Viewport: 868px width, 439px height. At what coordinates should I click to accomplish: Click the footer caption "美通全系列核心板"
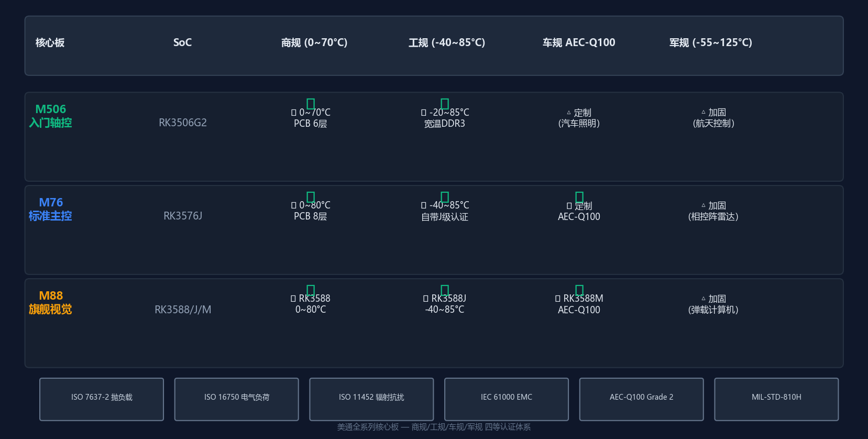pos(368,427)
